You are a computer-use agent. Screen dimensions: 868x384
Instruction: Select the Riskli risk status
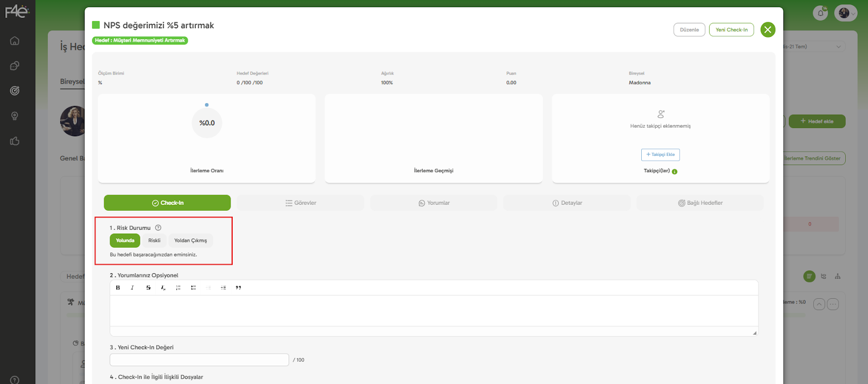coord(155,241)
